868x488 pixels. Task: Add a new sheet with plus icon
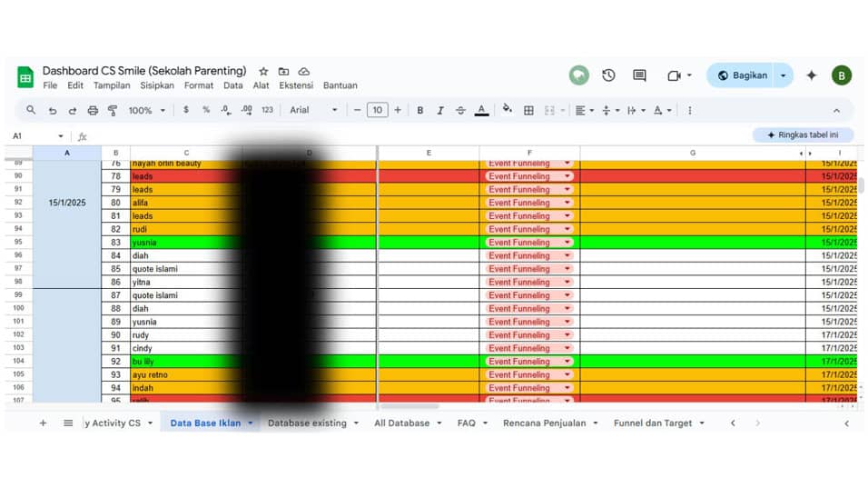[43, 423]
